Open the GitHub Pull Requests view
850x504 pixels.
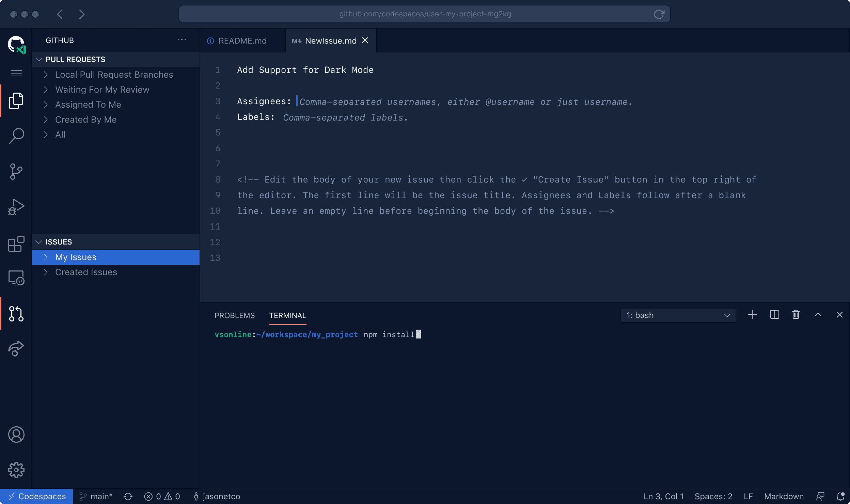point(16,314)
